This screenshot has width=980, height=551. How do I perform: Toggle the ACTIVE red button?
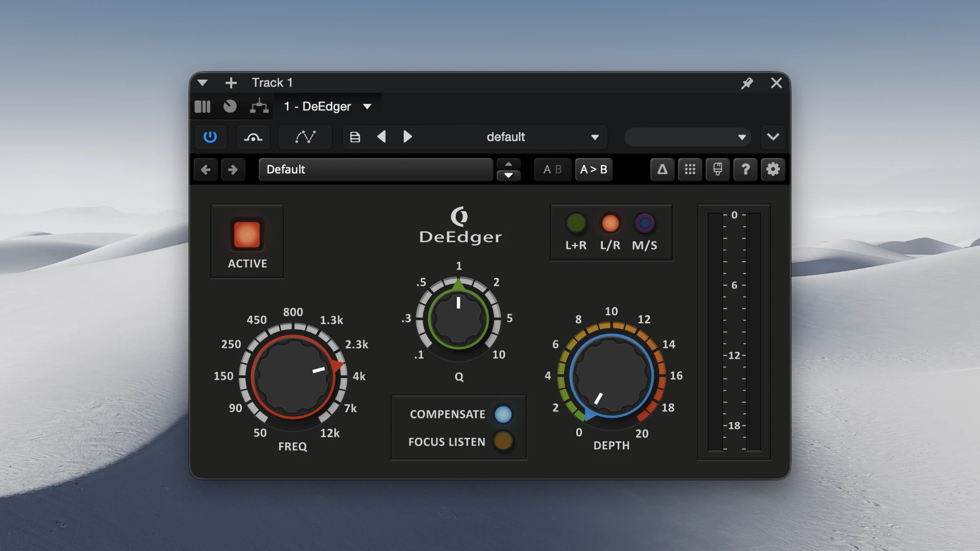coord(247,235)
